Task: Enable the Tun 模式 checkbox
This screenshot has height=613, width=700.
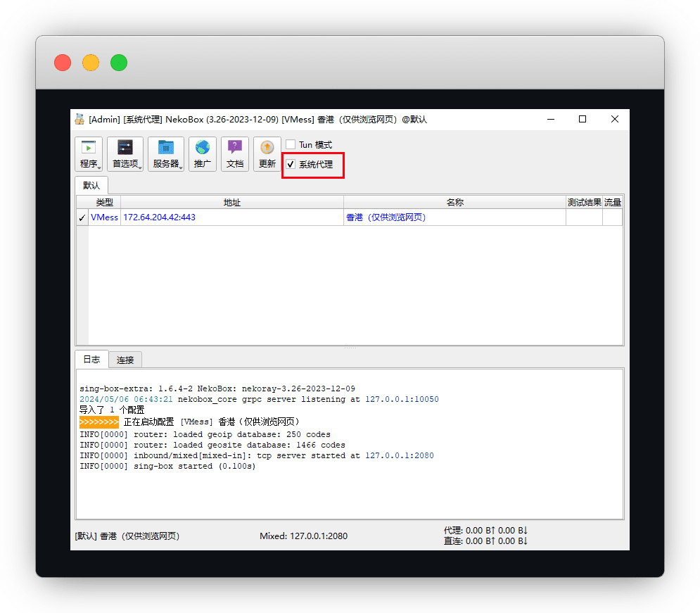Action: [x=291, y=144]
